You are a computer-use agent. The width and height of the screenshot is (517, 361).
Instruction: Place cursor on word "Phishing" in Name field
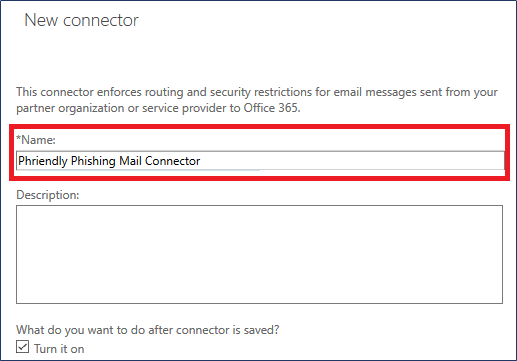tap(93, 161)
